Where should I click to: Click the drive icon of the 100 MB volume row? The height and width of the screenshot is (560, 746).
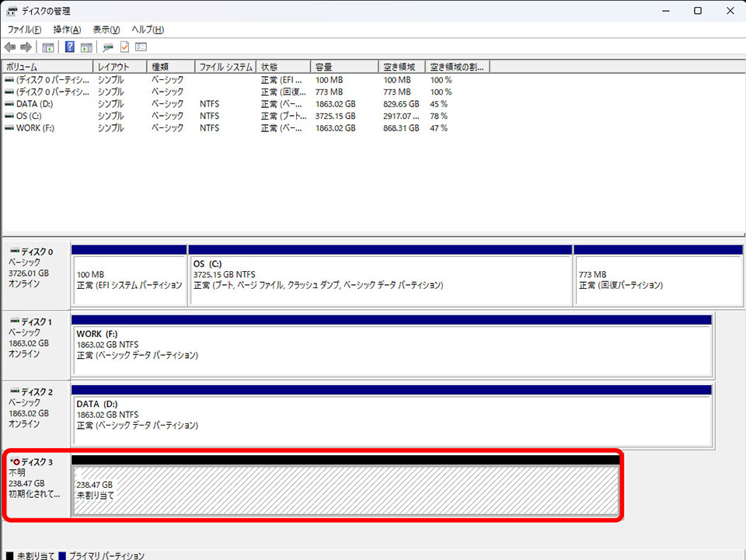click(x=9, y=80)
